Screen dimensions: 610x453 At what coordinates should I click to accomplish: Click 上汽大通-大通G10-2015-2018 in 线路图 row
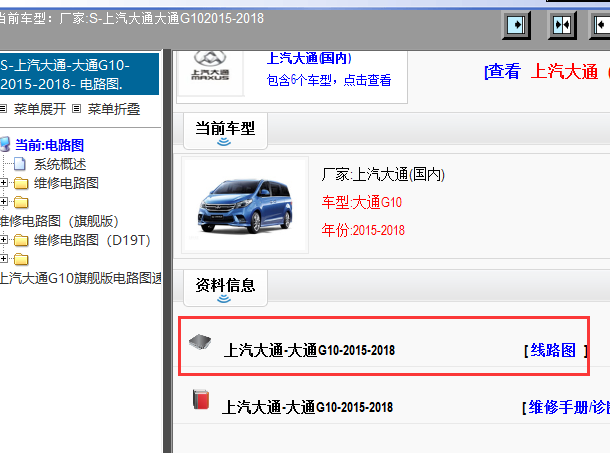tap(309, 350)
